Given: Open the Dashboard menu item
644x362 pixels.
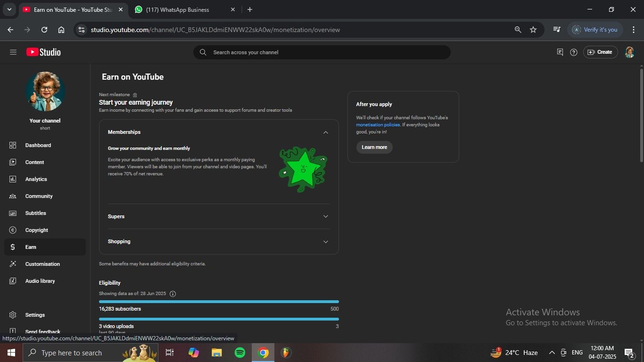Looking at the screenshot, I should [45, 145].
